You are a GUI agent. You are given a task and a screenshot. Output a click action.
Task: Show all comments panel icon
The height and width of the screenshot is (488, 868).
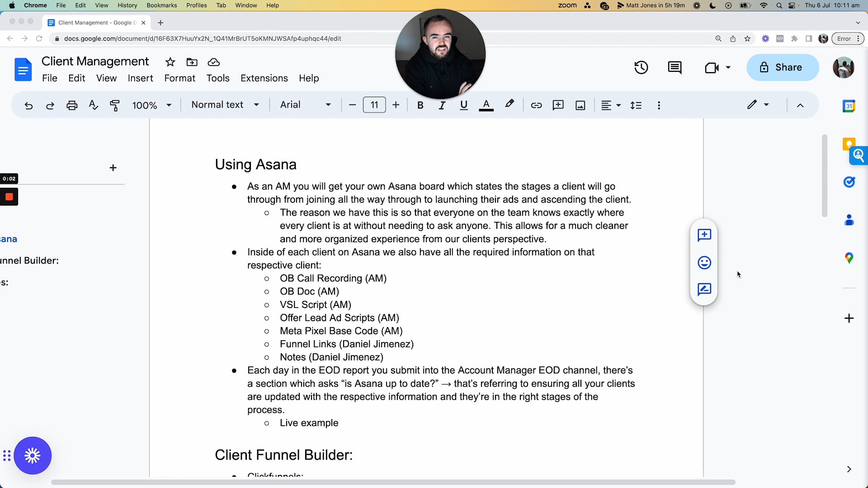675,67
